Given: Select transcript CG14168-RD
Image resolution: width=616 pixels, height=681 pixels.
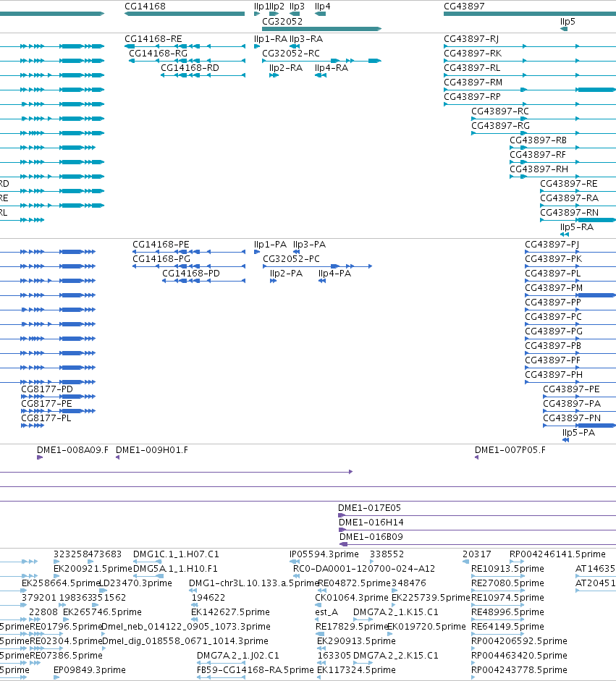Looking at the screenshot, I should (190, 68).
